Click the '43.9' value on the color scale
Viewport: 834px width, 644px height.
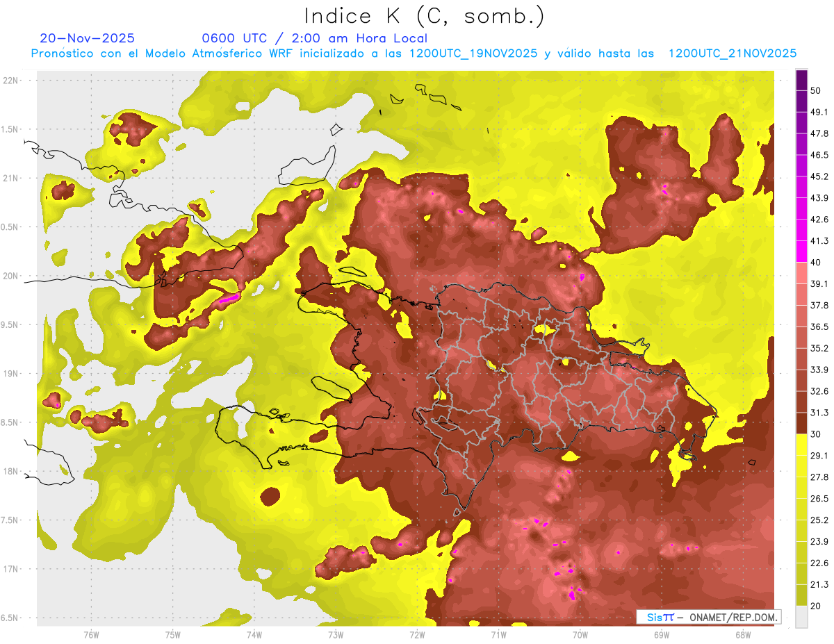[819, 198]
